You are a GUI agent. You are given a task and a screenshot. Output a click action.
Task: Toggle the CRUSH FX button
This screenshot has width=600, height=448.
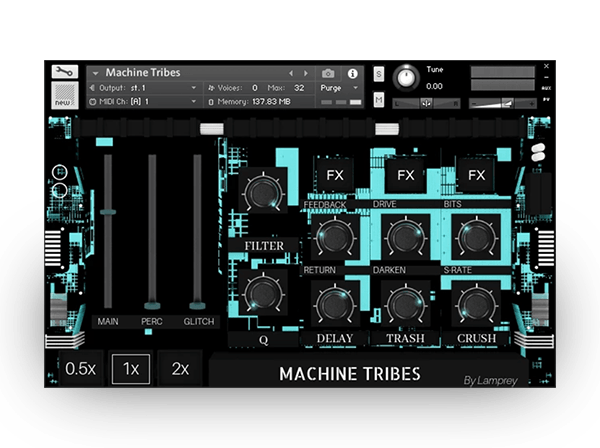476,175
